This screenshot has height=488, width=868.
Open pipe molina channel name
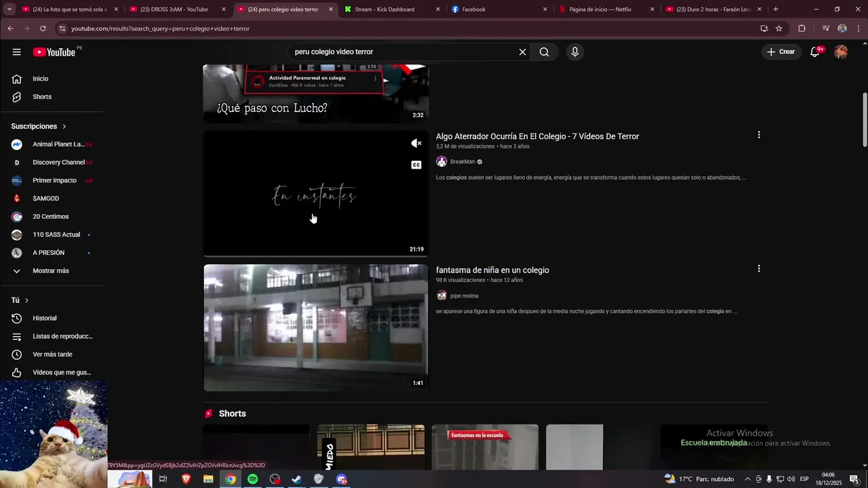point(465,296)
